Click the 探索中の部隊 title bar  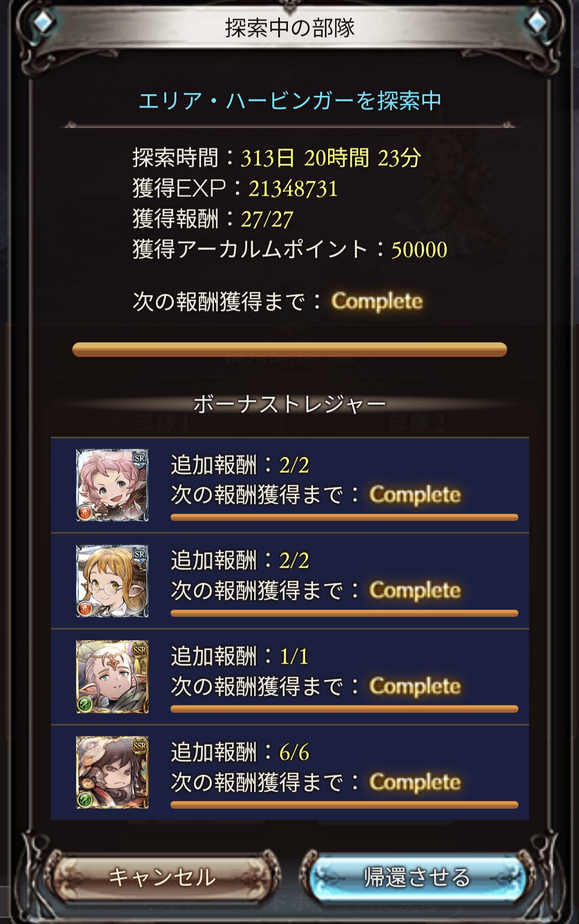(289, 28)
